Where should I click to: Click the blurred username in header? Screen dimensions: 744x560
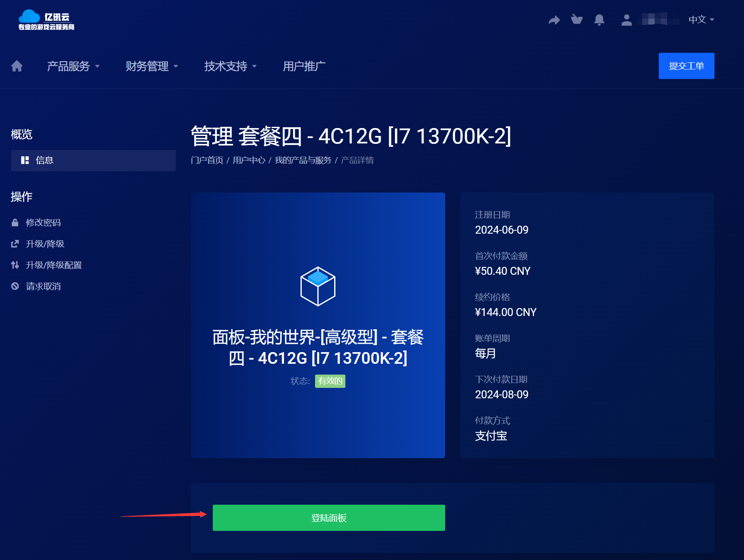tap(660, 20)
